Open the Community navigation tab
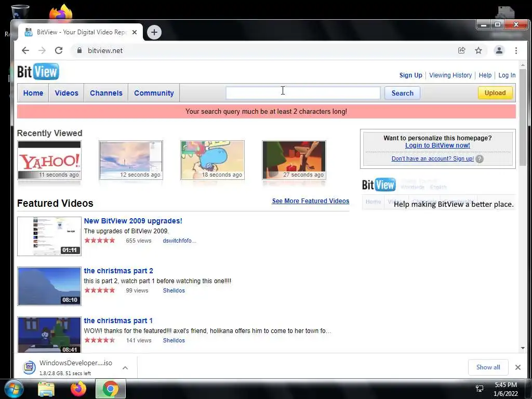This screenshot has height=399, width=532. pos(154,93)
